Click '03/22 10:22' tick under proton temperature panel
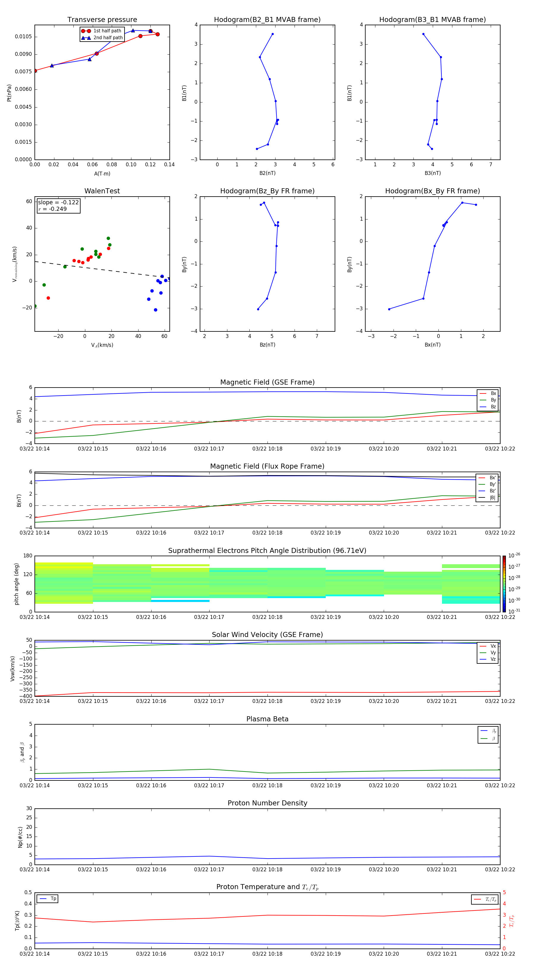Image resolution: width=535 pixels, height=980 pixels. click(x=500, y=954)
